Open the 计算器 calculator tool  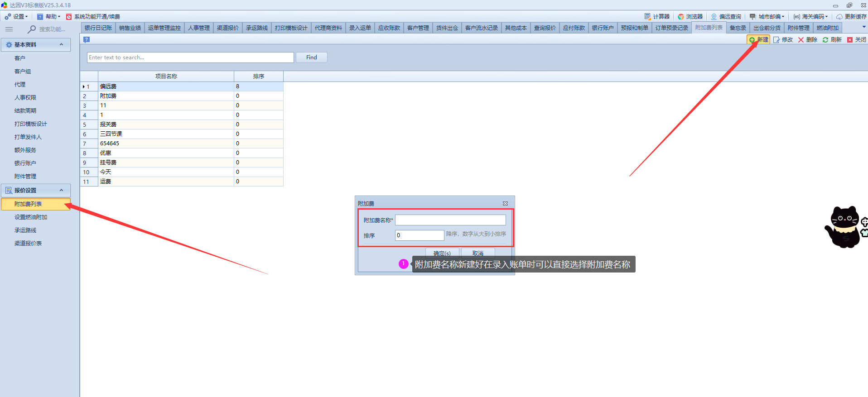657,17
